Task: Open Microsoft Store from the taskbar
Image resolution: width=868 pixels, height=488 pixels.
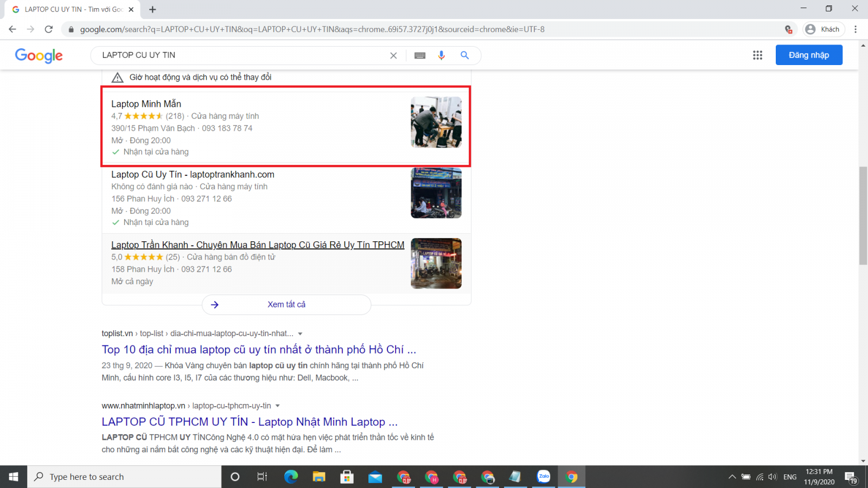Action: pyautogui.click(x=347, y=477)
